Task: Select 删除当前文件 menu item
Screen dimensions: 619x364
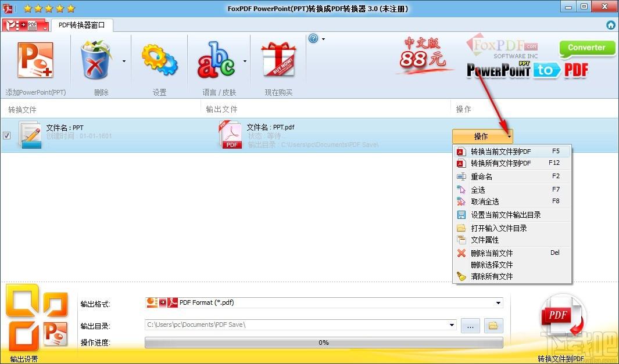Action: (511, 253)
